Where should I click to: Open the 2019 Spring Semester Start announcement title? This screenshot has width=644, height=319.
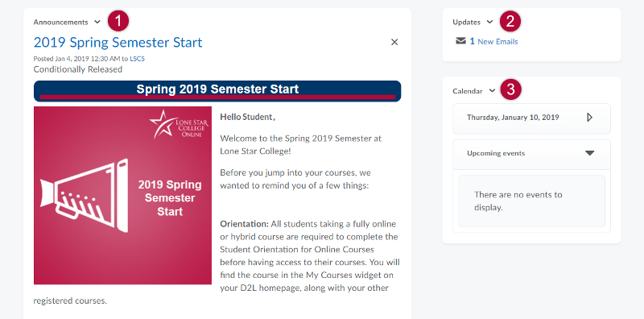point(118,43)
